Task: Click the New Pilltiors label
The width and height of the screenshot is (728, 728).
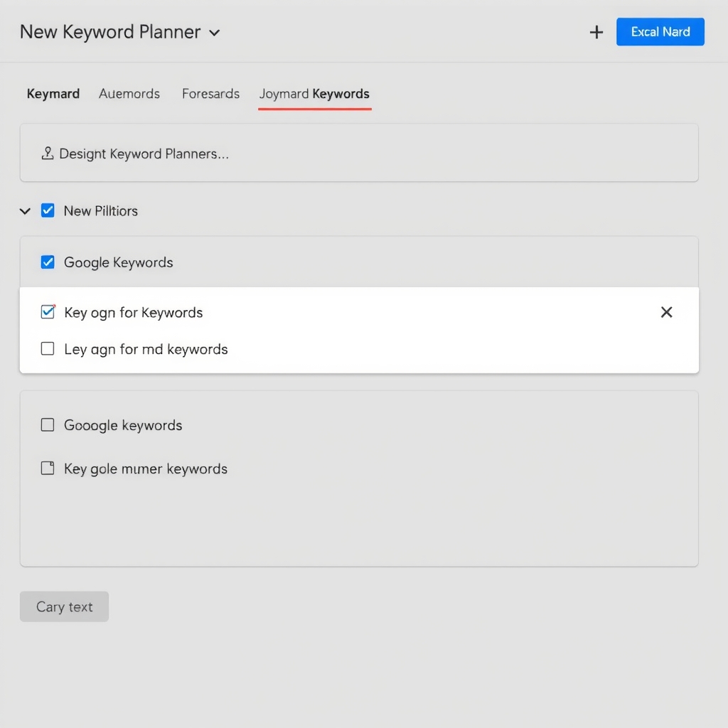Action: point(101,210)
